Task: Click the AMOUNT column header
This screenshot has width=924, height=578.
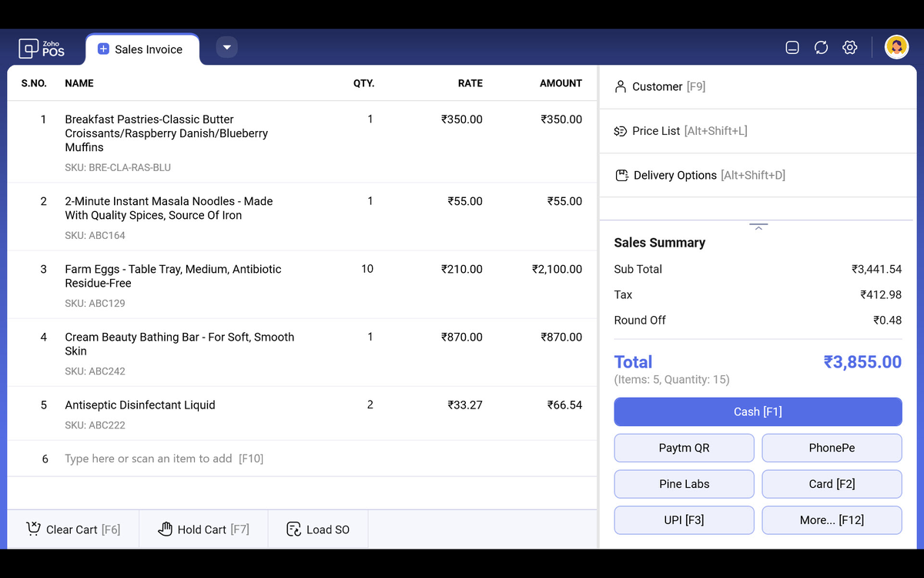Action: click(561, 83)
